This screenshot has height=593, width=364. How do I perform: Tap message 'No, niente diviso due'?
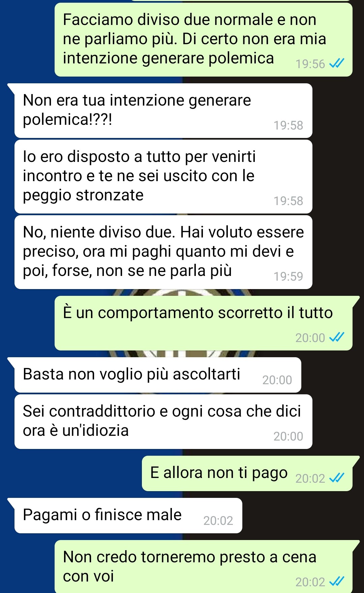click(163, 252)
